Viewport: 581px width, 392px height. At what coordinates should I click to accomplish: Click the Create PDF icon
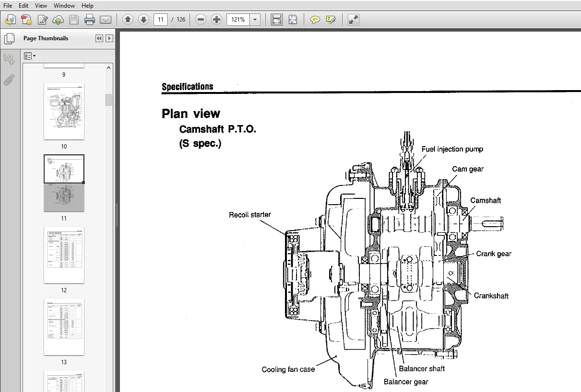point(26,20)
